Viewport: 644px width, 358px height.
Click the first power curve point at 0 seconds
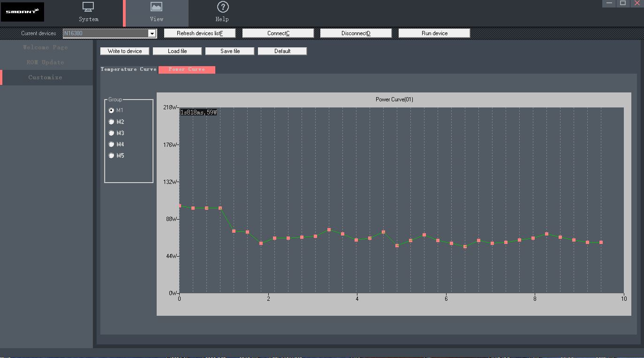coord(180,206)
